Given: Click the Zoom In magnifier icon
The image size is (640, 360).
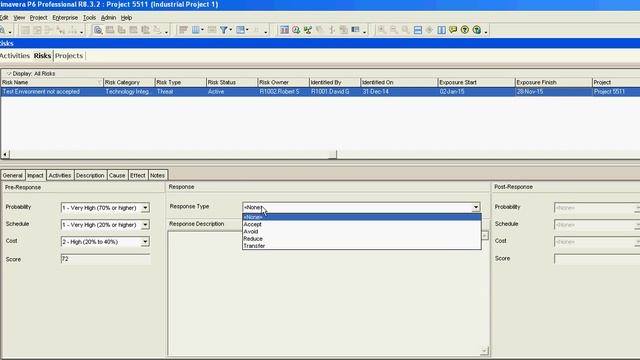Looking at the screenshot, I should tap(381, 30).
